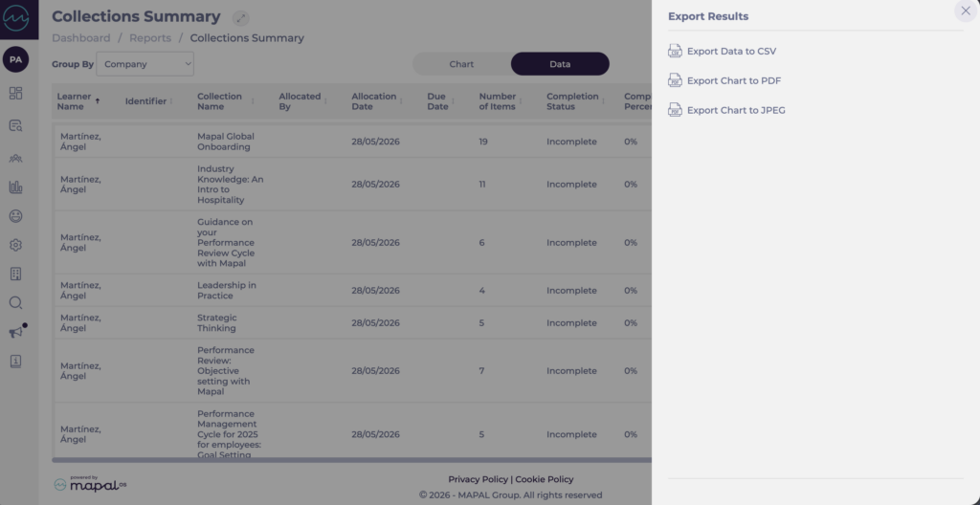Open the Group By Company dropdown
The height and width of the screenshot is (505, 980).
(x=145, y=64)
